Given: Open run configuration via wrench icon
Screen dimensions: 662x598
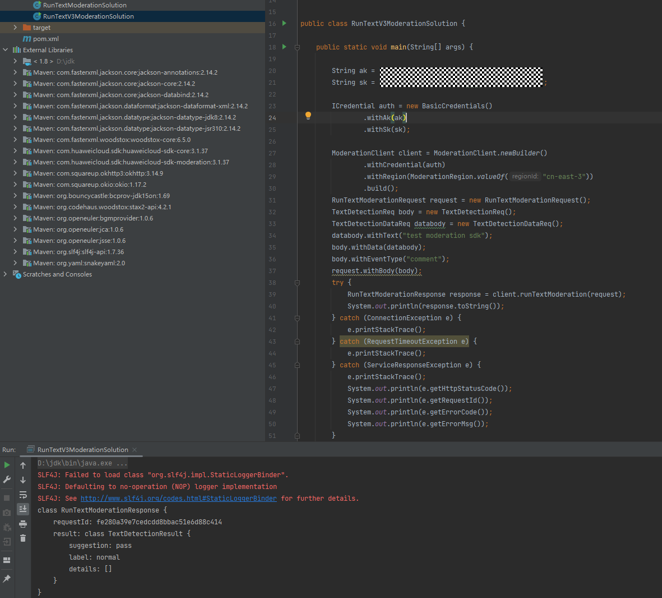Looking at the screenshot, I should pos(7,479).
